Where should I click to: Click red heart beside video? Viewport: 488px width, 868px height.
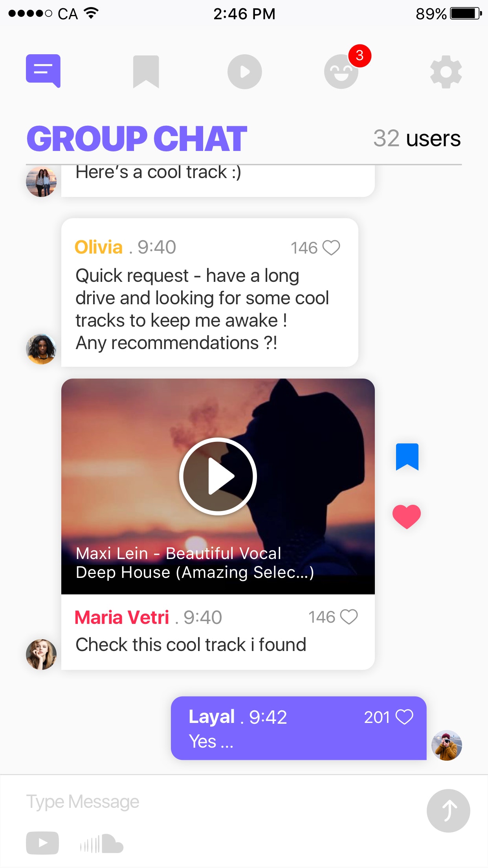(407, 517)
